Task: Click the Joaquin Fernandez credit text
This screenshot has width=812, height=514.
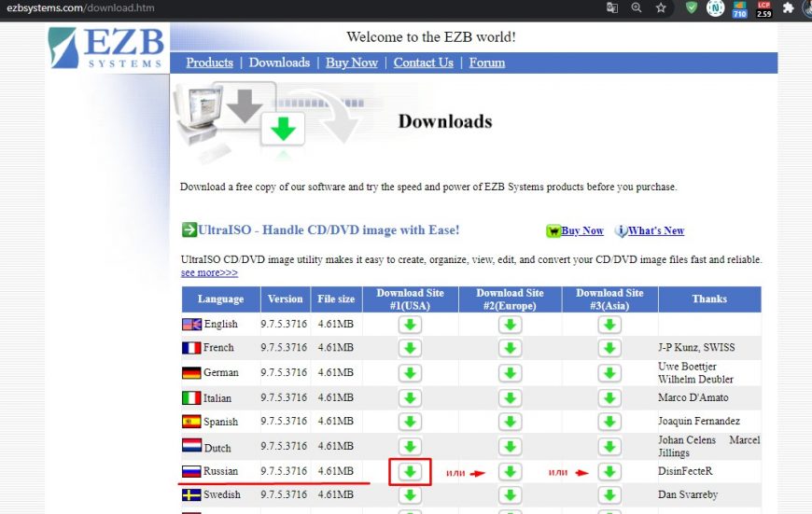Action: pyautogui.click(x=698, y=421)
